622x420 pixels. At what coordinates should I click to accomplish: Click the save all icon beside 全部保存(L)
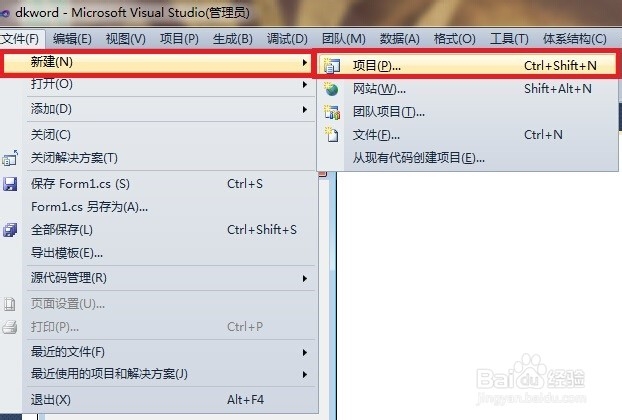click(x=10, y=230)
